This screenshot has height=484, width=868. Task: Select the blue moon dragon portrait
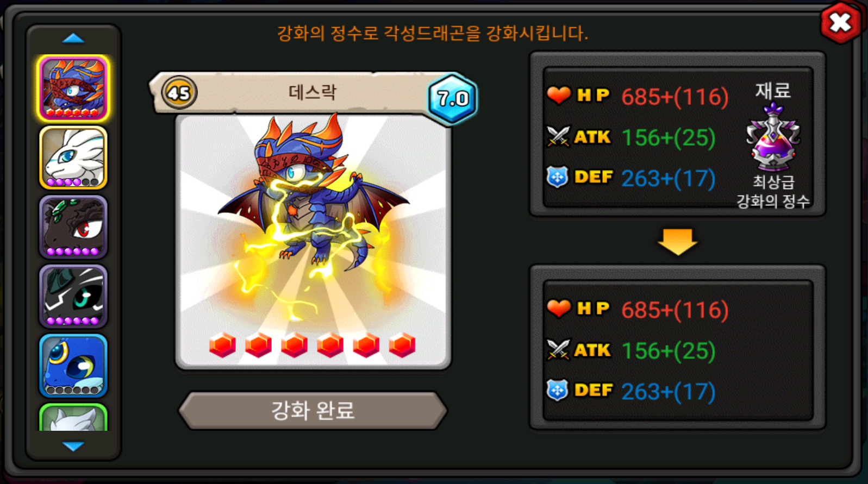click(x=73, y=366)
